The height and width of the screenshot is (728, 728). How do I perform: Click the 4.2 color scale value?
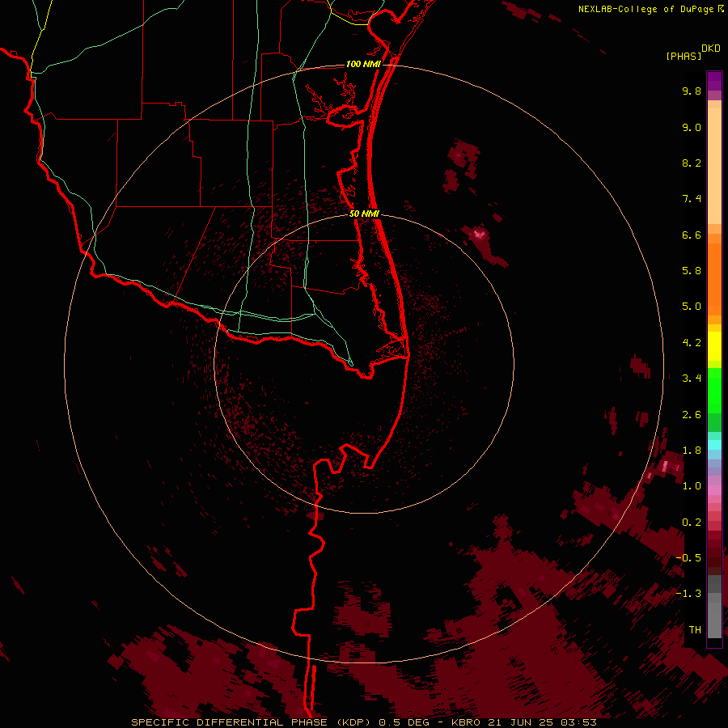pyautogui.click(x=692, y=343)
